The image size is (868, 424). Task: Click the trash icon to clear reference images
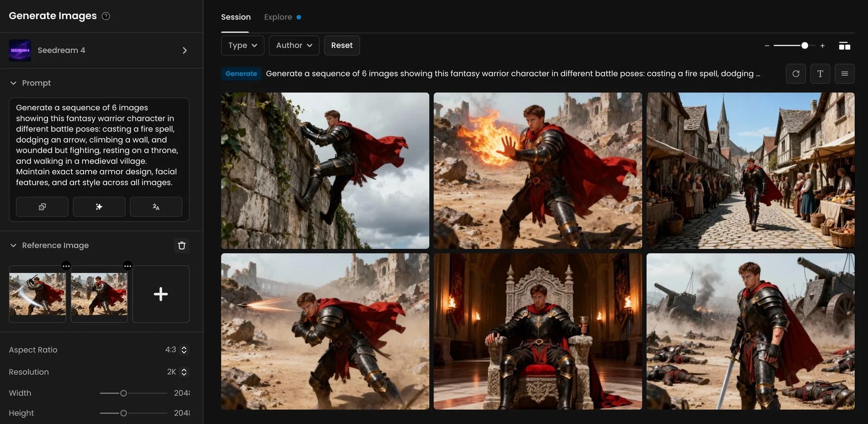click(182, 245)
